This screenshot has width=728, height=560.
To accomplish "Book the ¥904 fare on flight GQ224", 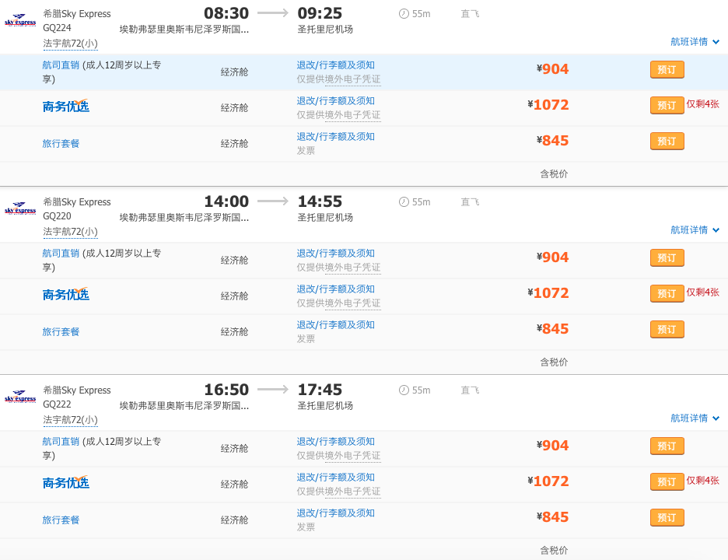I will pyautogui.click(x=667, y=70).
